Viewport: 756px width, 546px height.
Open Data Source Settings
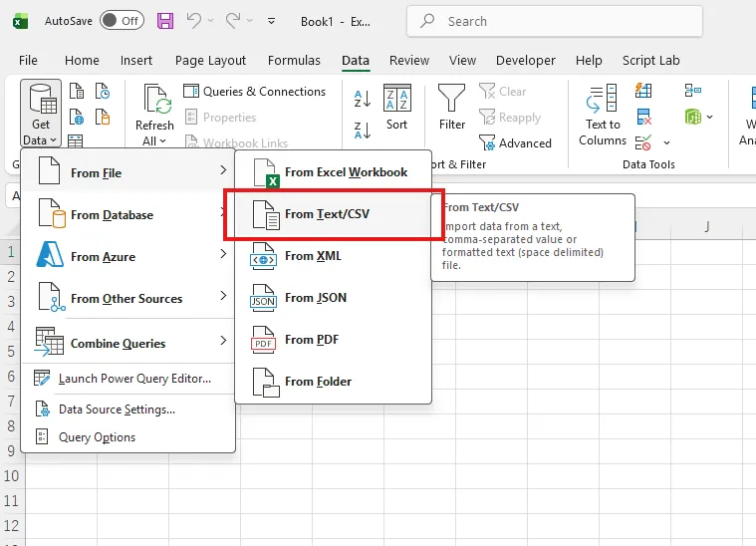pyautogui.click(x=128, y=409)
